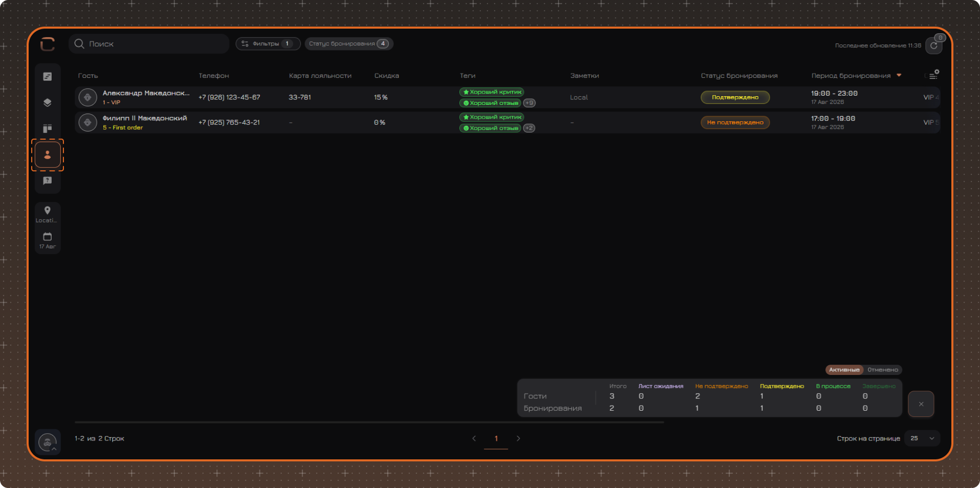Go to the previous page arrow
980x488 pixels.
click(474, 438)
